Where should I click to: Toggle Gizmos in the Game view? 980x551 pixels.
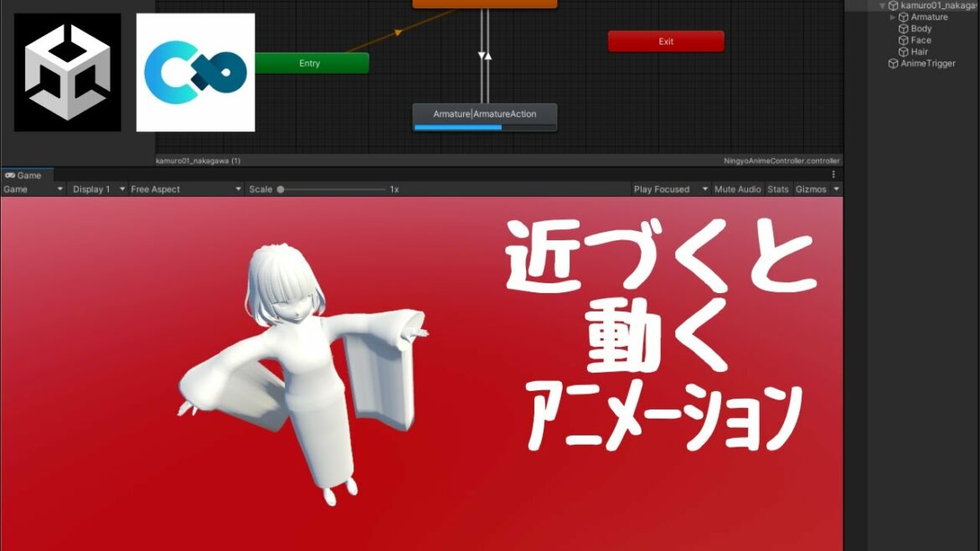[811, 189]
